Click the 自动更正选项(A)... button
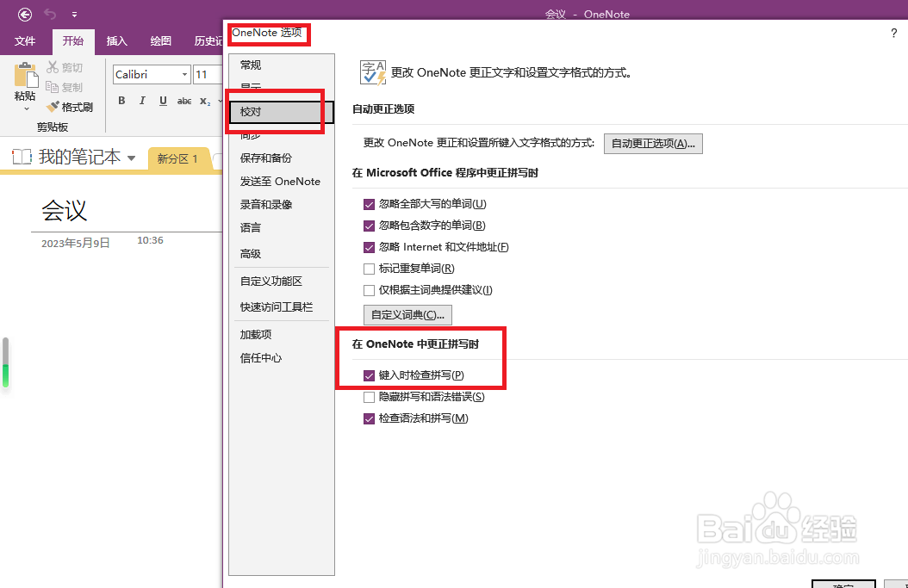The height and width of the screenshot is (588, 908). [x=653, y=144]
